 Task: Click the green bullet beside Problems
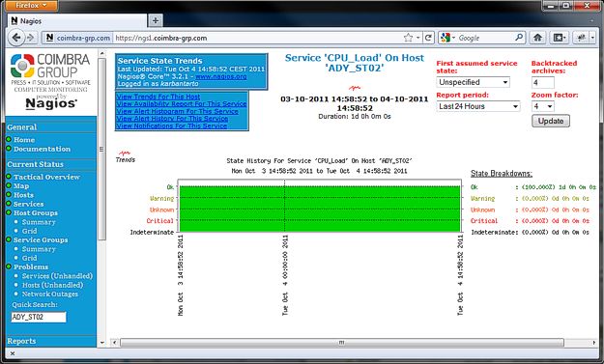tap(9, 266)
